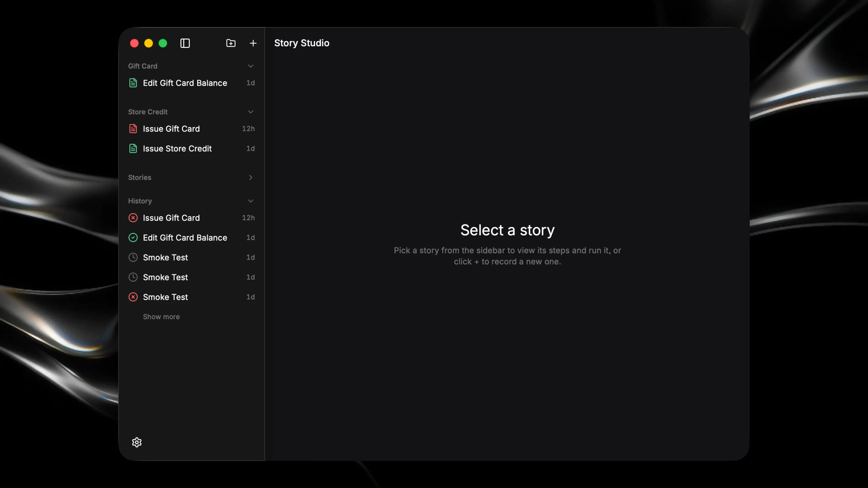The image size is (868, 488).
Task: Open the second Smoke Test history run
Action: coord(192,277)
